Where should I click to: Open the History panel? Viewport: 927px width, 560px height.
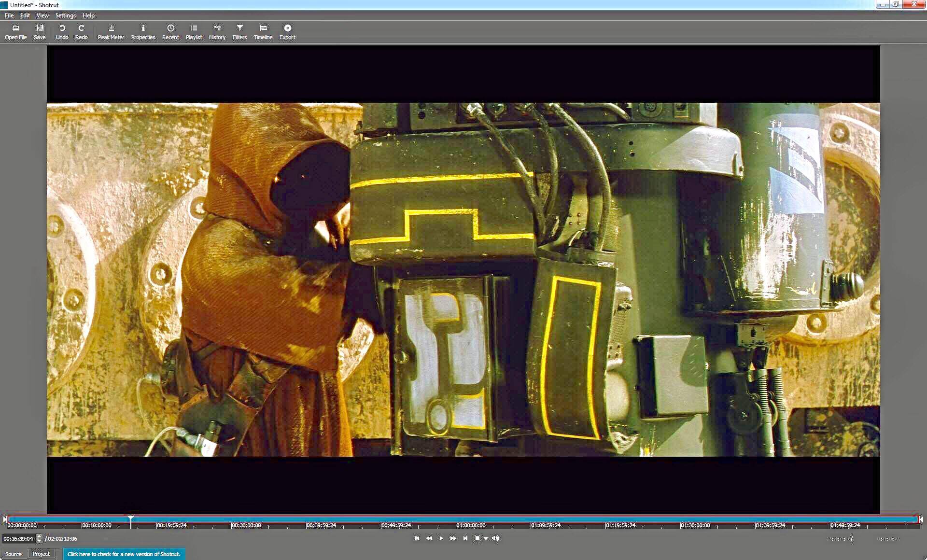[x=217, y=32]
